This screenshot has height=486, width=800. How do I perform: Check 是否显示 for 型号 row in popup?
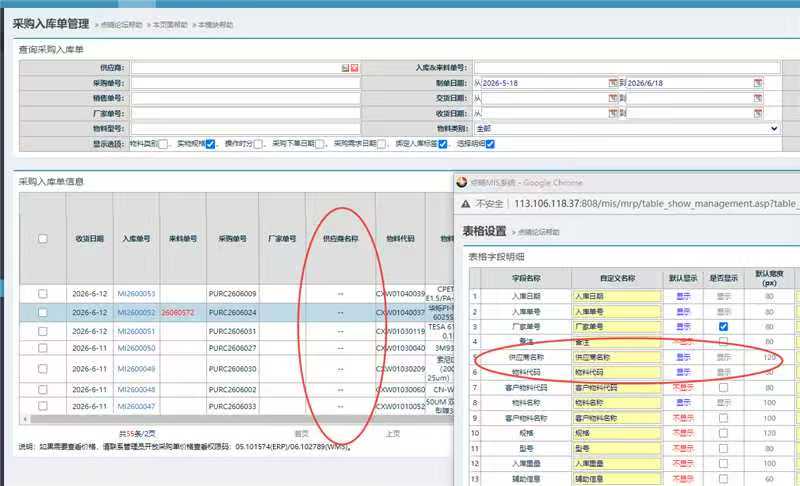point(723,449)
